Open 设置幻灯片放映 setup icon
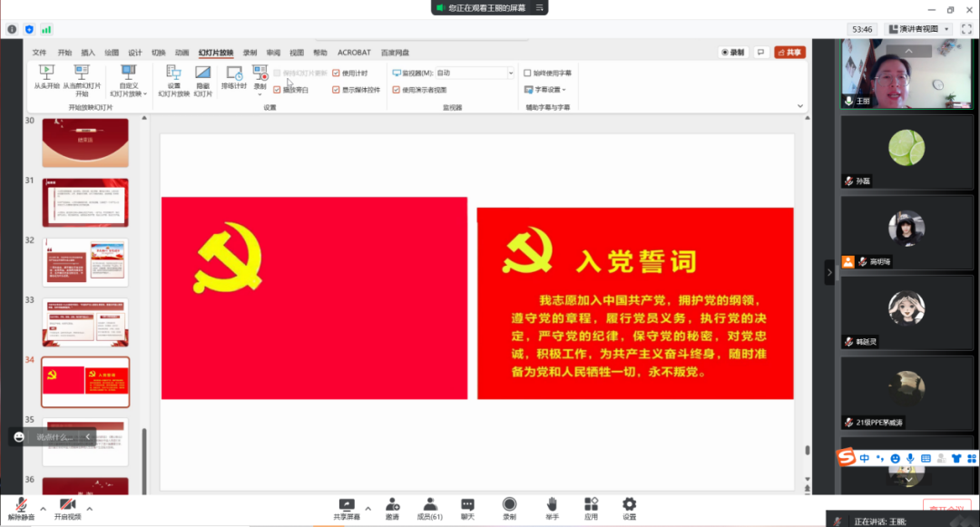Viewport: 980px width, 527px height. pyautogui.click(x=173, y=73)
